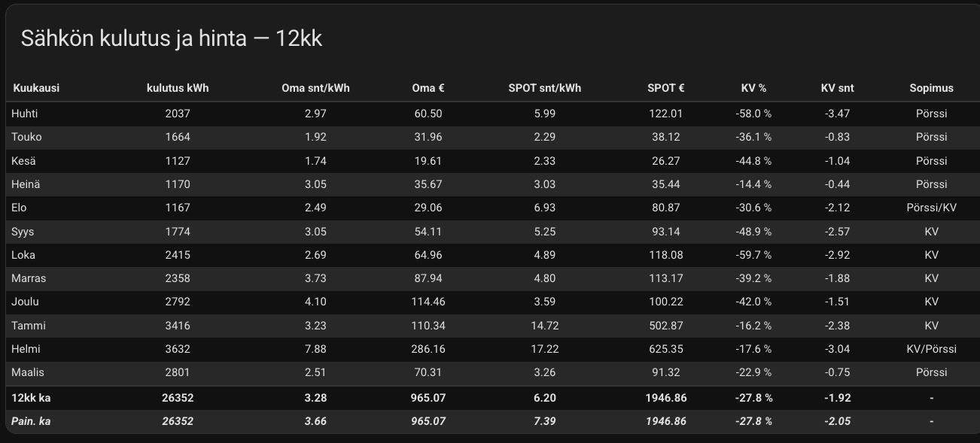Click the 'Helmi' month row label
980x443 pixels.
(x=26, y=349)
